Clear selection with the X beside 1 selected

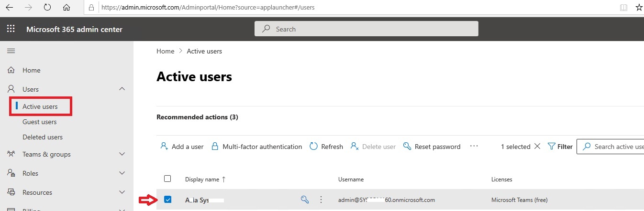[537, 147]
